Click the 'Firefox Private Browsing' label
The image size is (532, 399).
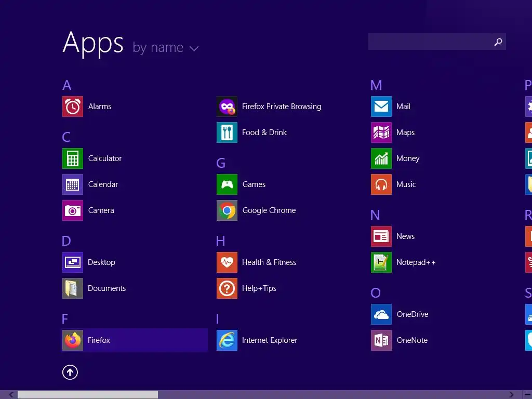click(x=282, y=107)
